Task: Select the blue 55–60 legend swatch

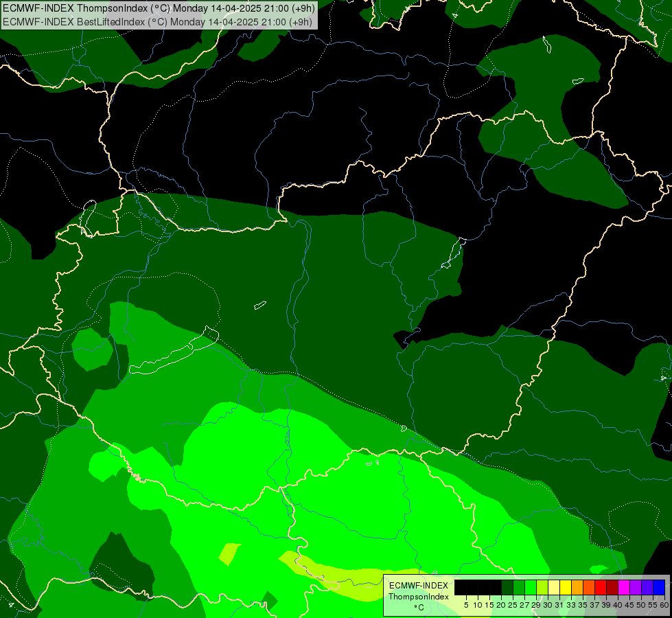Action: pyautogui.click(x=659, y=588)
